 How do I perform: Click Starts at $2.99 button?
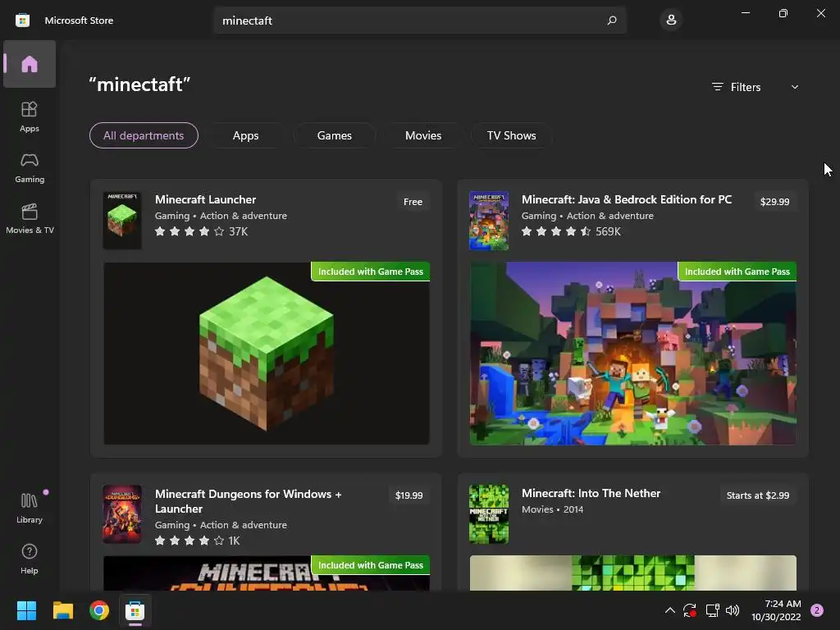[758, 495]
